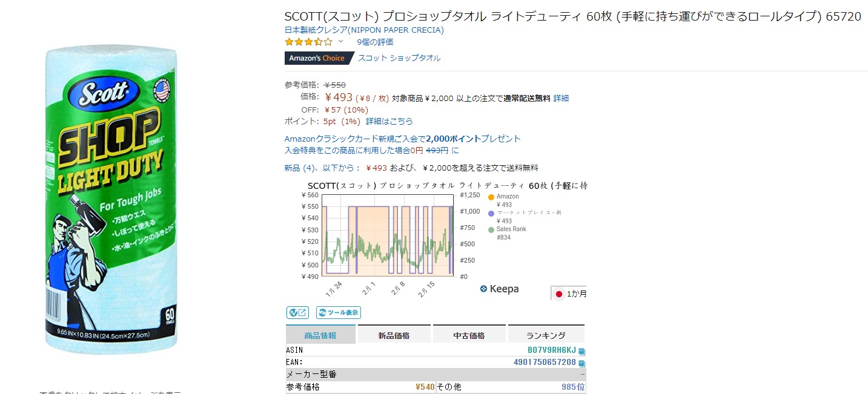868x394 pixels.
Task: Click the Japan flag icon by 1か月
Action: [559, 294]
